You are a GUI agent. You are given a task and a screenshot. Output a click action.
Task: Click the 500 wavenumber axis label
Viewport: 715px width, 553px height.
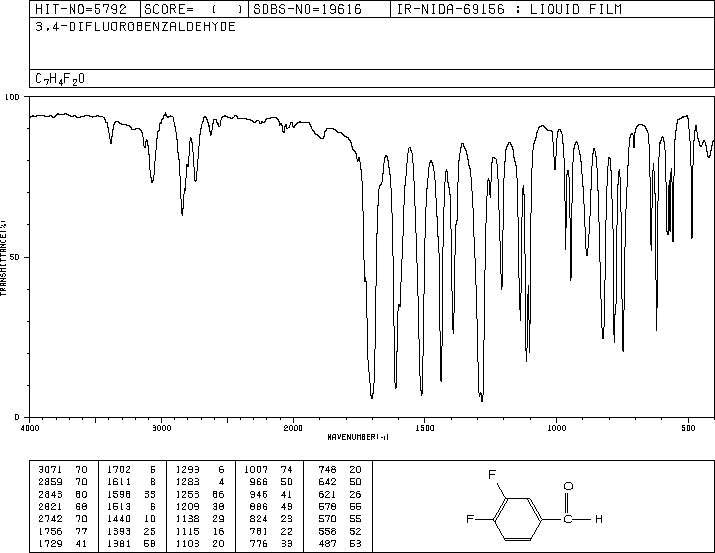[688, 428]
